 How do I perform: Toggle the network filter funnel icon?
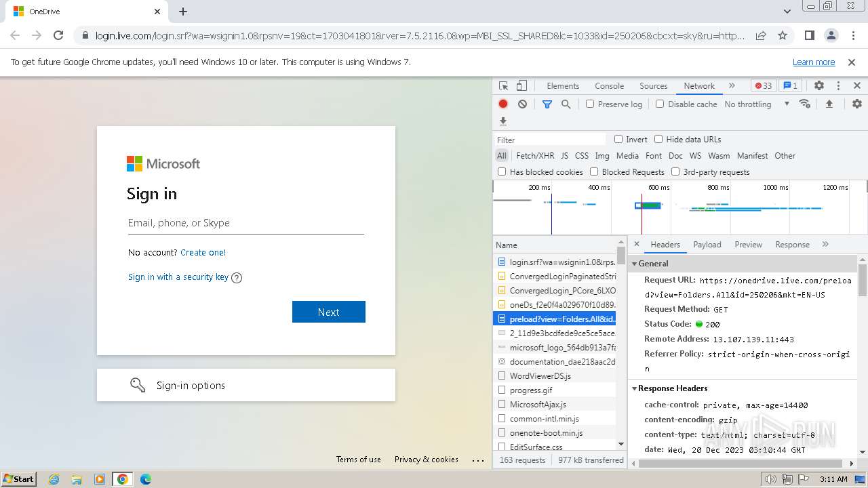pos(547,104)
